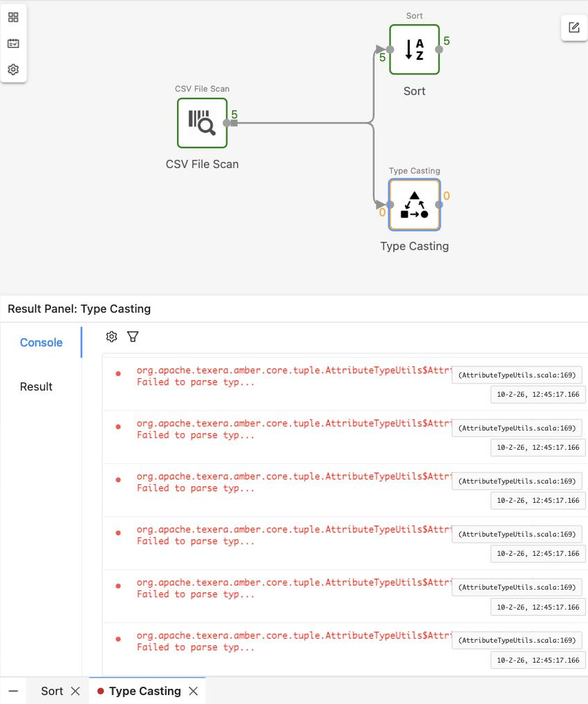
Task: Click the 'Sort' large label below node
Action: [414, 91]
